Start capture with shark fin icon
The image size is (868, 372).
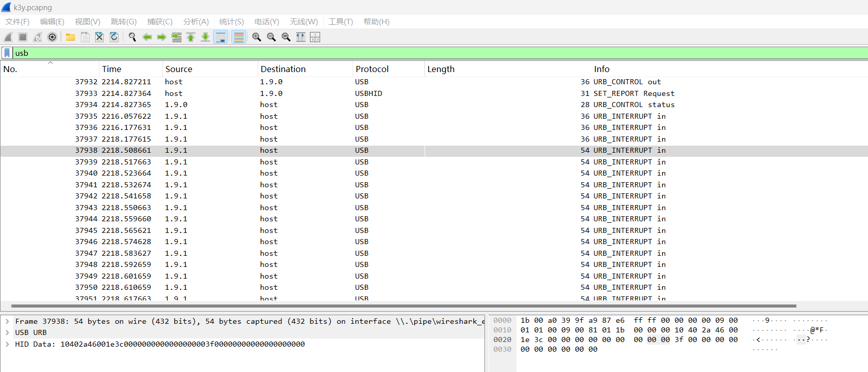tap(8, 37)
